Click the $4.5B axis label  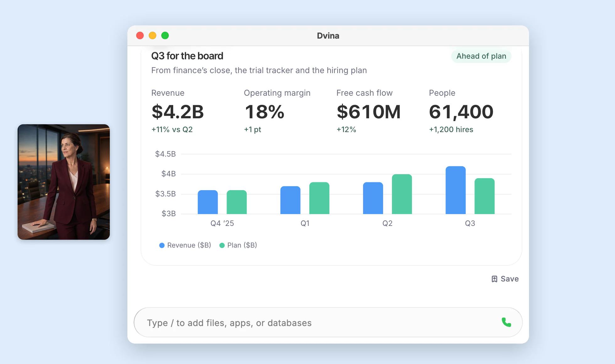pos(165,154)
